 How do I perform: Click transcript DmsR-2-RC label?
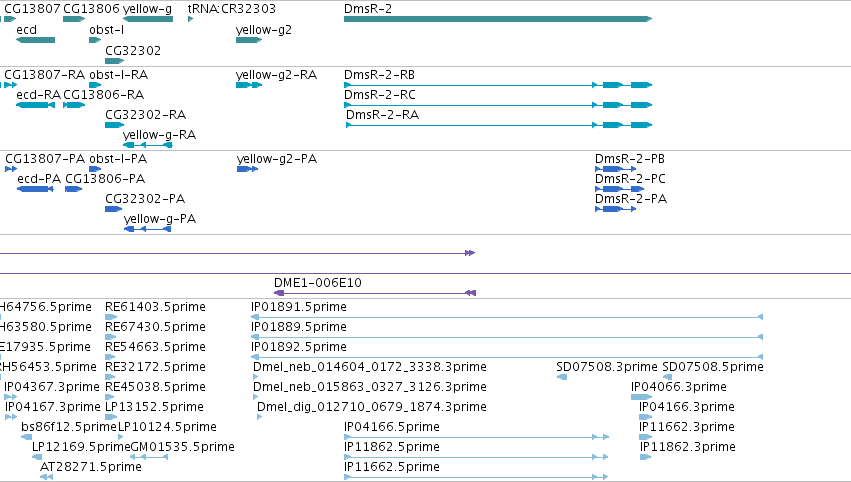click(380, 94)
